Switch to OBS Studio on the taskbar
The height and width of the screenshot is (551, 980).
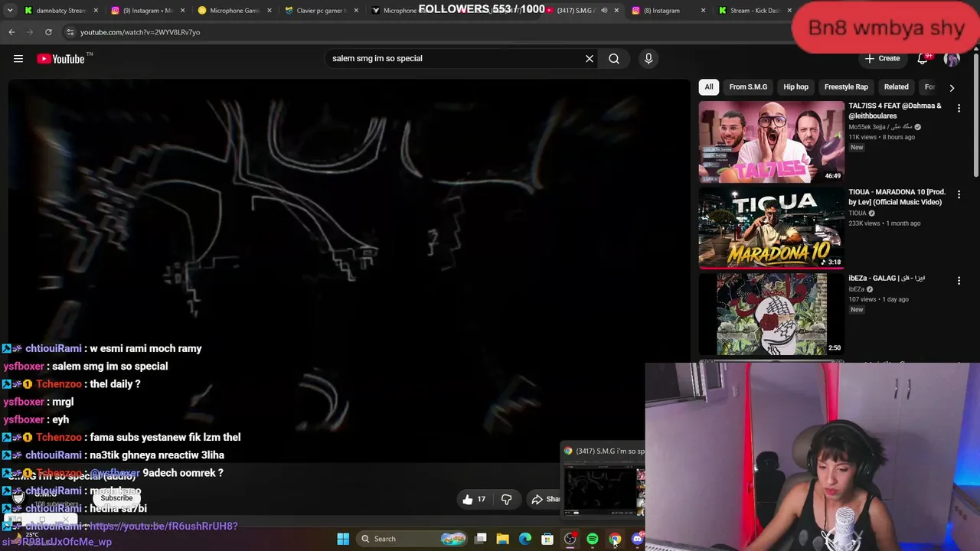tap(570, 539)
